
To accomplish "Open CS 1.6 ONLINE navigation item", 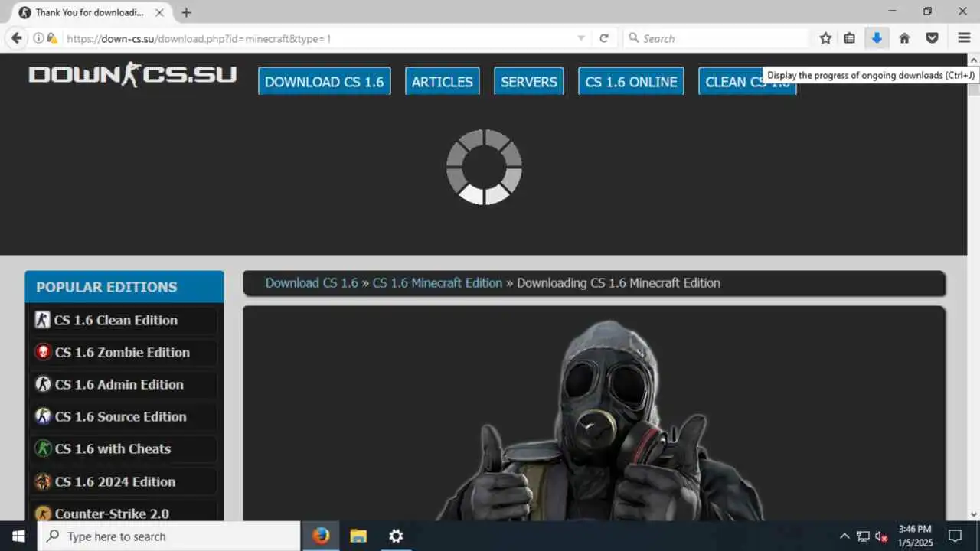I will pos(631,82).
